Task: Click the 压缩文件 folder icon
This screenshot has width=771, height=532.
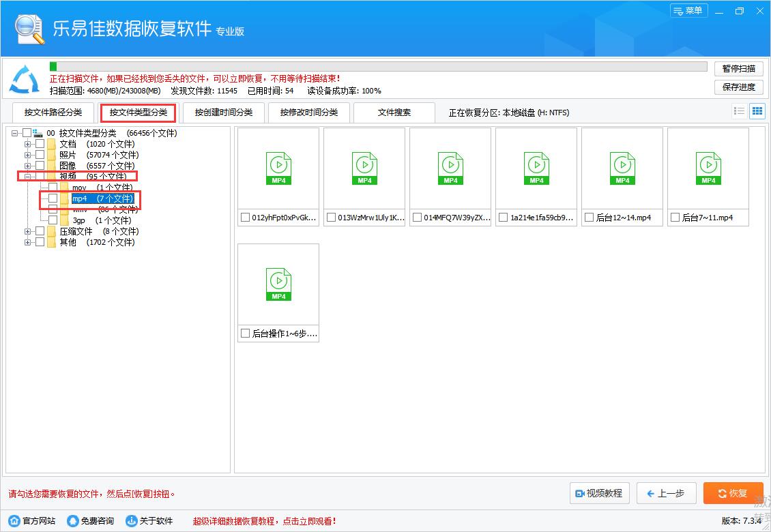Action: coord(52,231)
